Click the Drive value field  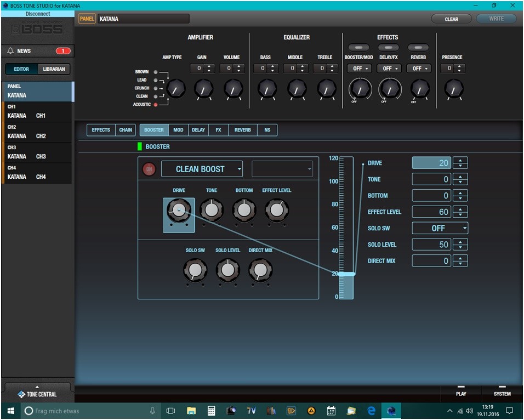pyautogui.click(x=431, y=163)
